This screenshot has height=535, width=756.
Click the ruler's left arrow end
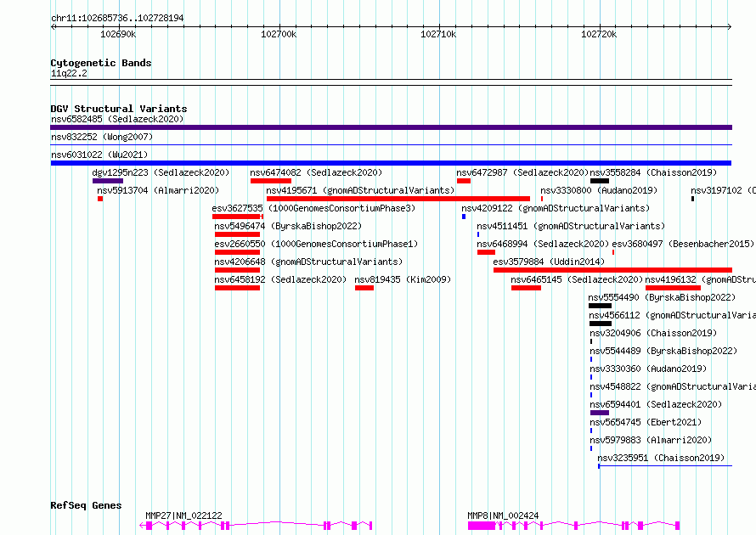pyautogui.click(x=53, y=27)
